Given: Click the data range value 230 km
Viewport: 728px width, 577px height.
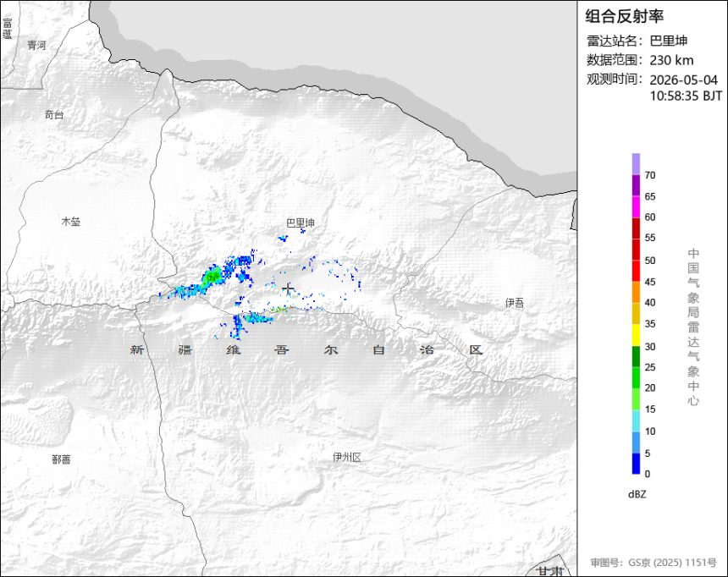Looking at the screenshot, I should coord(671,60).
